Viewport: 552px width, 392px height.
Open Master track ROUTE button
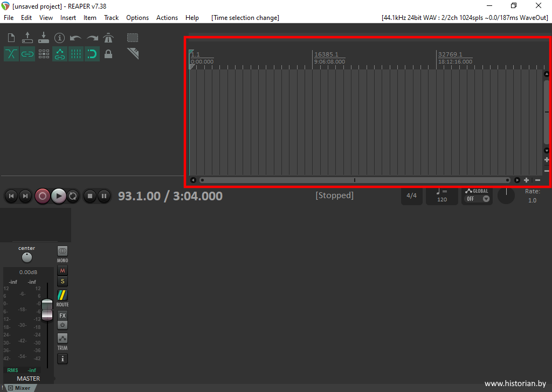63,295
